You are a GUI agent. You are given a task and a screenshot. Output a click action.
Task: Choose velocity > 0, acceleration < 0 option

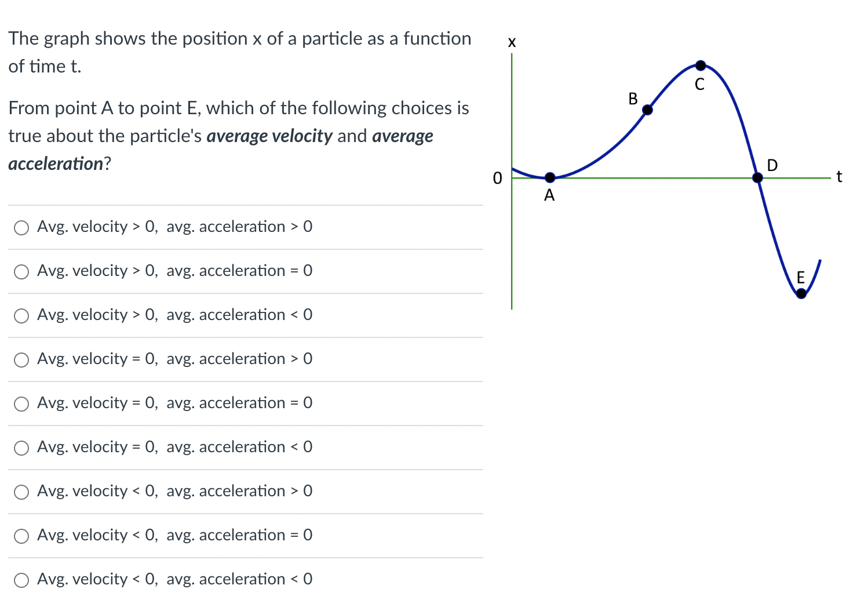click(x=21, y=316)
